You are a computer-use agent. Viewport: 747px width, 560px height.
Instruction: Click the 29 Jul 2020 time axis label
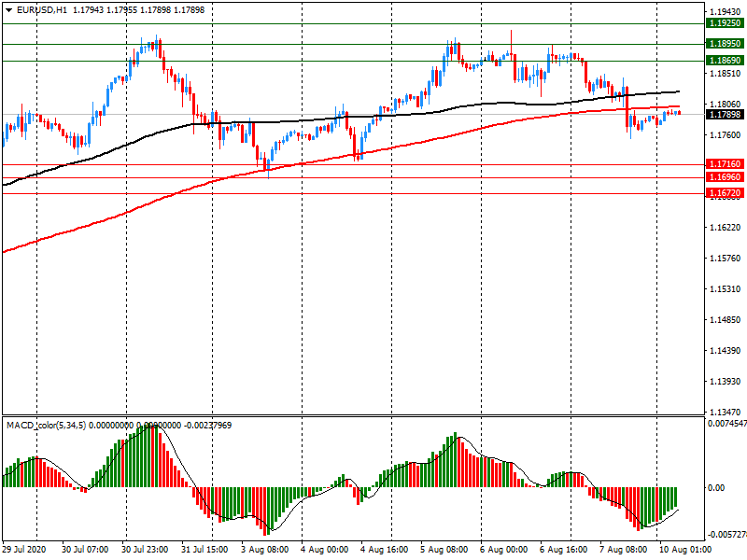tap(24, 550)
